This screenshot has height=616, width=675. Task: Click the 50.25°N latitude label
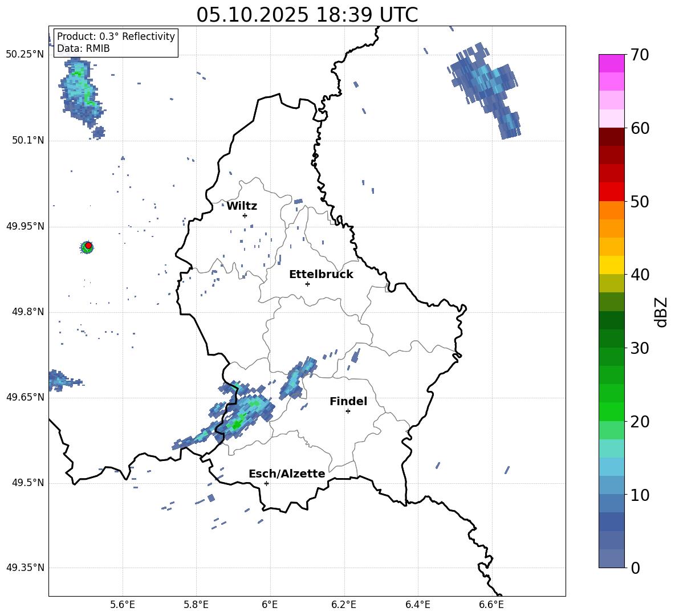pyautogui.click(x=25, y=55)
